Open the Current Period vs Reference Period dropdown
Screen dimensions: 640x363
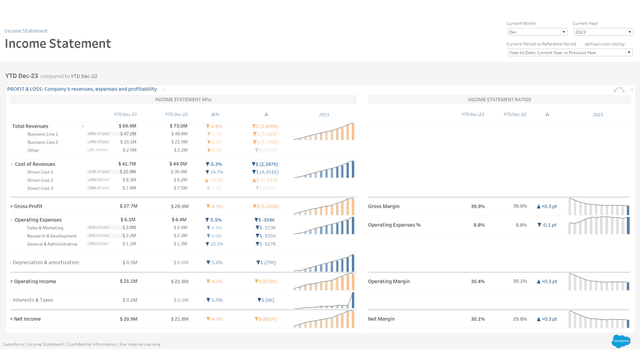[x=570, y=52]
